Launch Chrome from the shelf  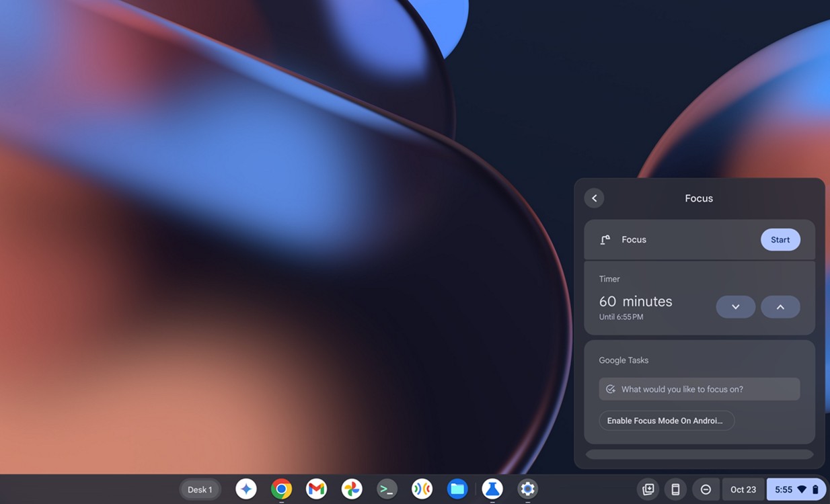(x=281, y=489)
